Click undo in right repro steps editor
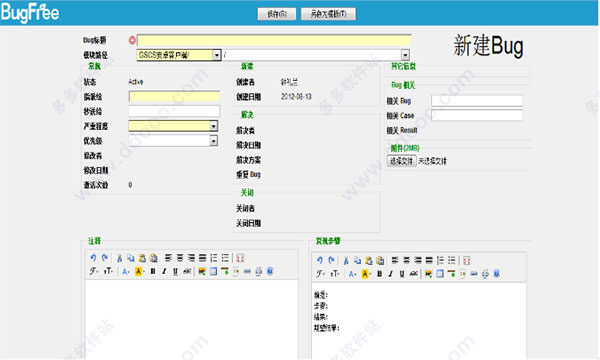 click(320, 261)
